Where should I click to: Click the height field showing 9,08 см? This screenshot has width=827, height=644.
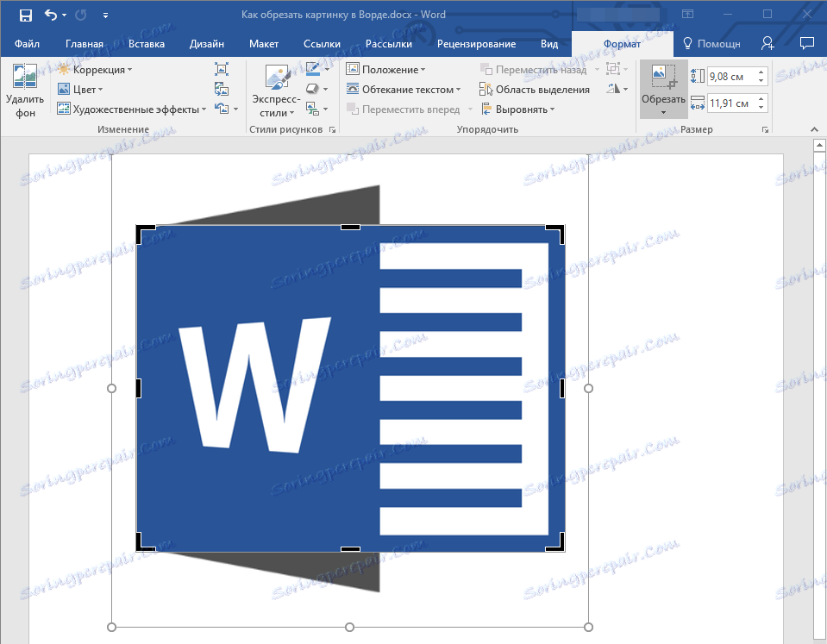[x=731, y=77]
